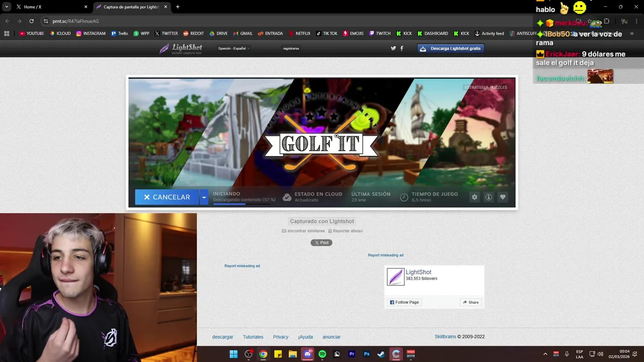Open a new browser tab

pos(178,7)
